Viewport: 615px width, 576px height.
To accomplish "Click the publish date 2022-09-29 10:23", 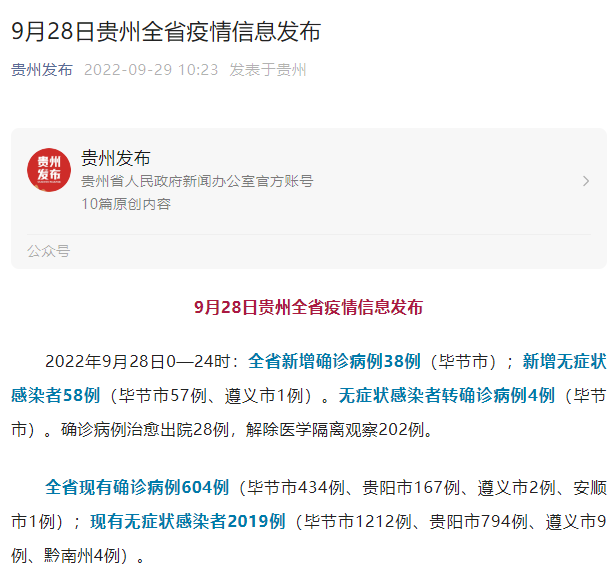I will point(151,70).
